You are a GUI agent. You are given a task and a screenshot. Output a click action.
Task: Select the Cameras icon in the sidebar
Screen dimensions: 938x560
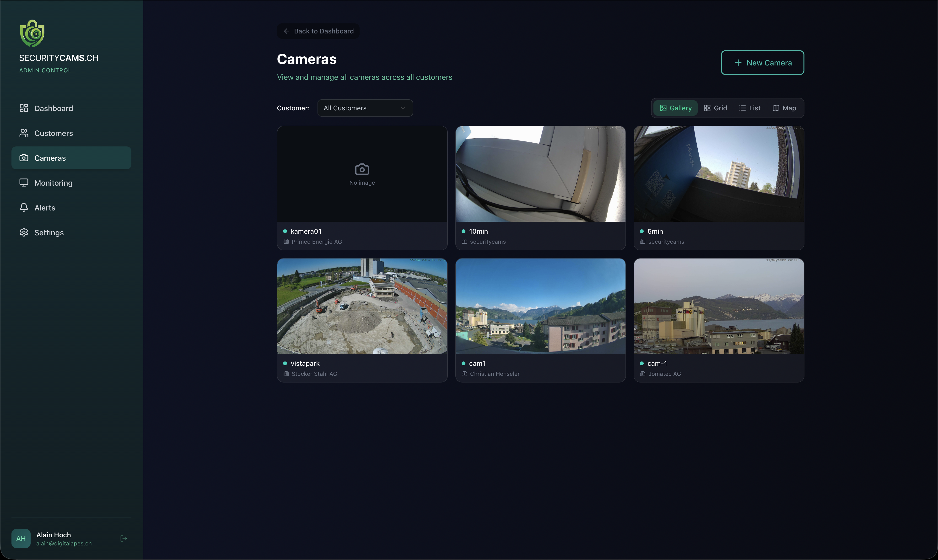click(x=24, y=158)
